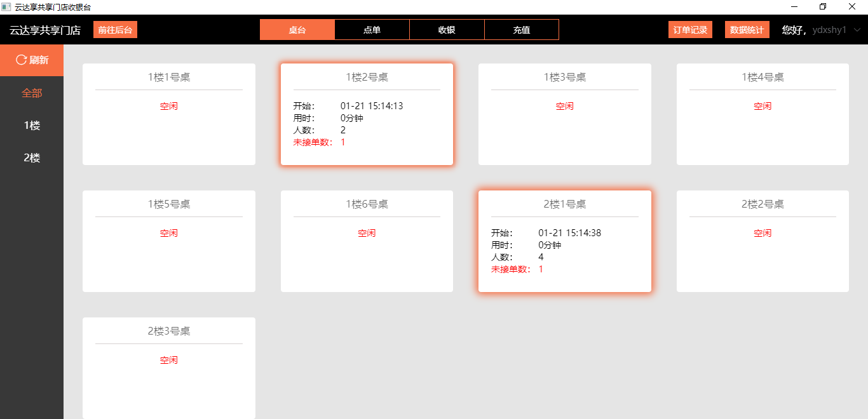The height and width of the screenshot is (419, 868).
Task: Open the 2楼2号桌 table card
Action: (763, 241)
